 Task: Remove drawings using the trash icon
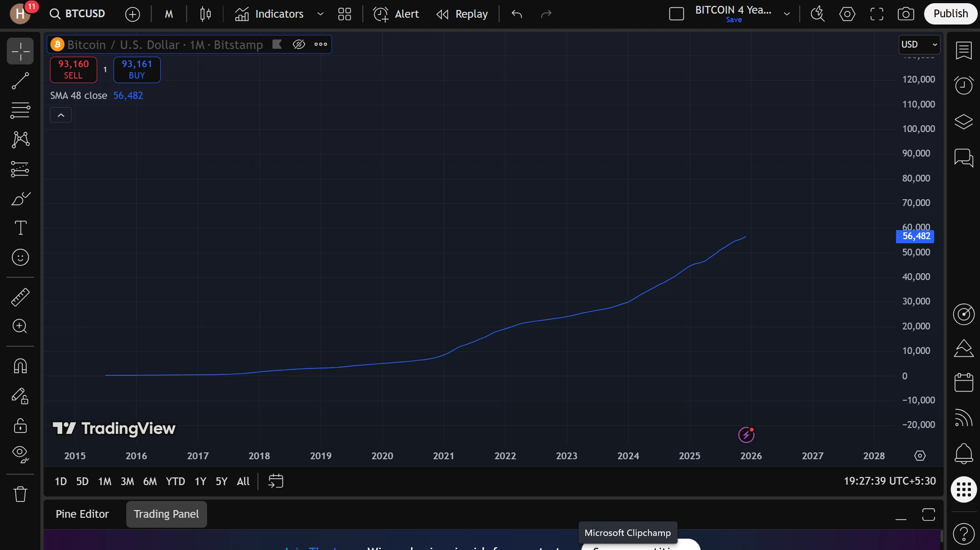point(20,494)
